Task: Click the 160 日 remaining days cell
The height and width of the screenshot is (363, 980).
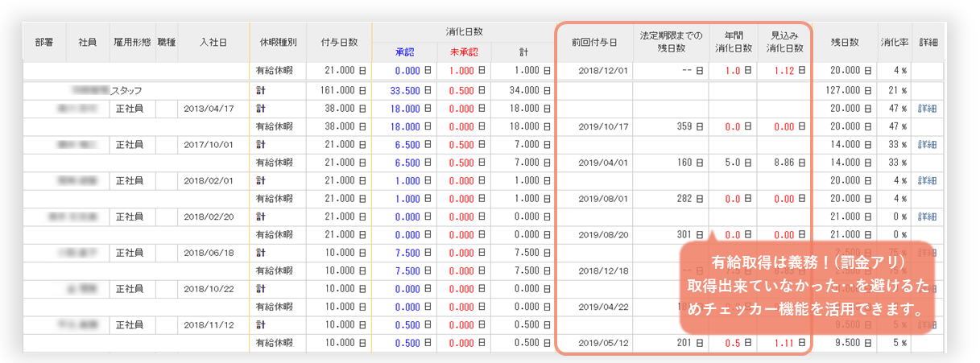Action: (690, 163)
